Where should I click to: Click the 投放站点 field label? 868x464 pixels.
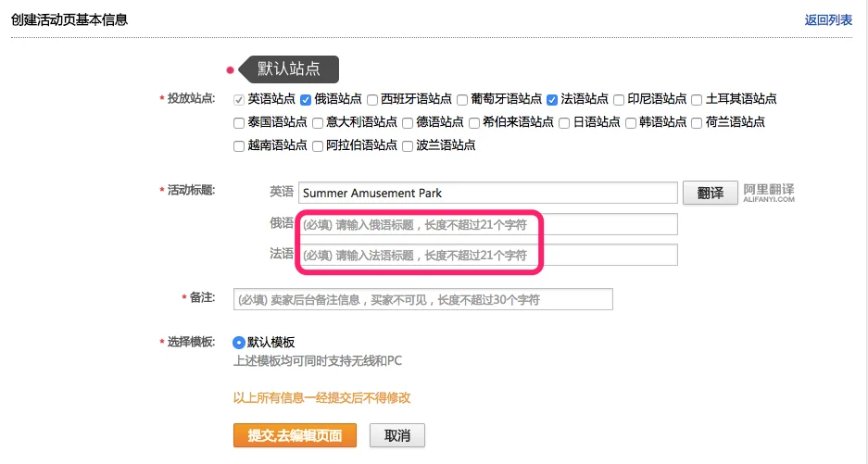(x=191, y=98)
